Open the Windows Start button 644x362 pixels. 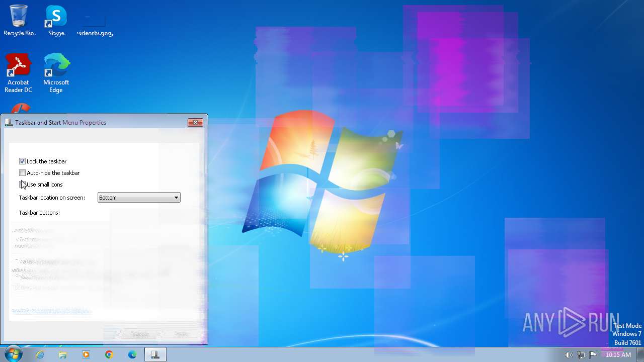(x=13, y=354)
